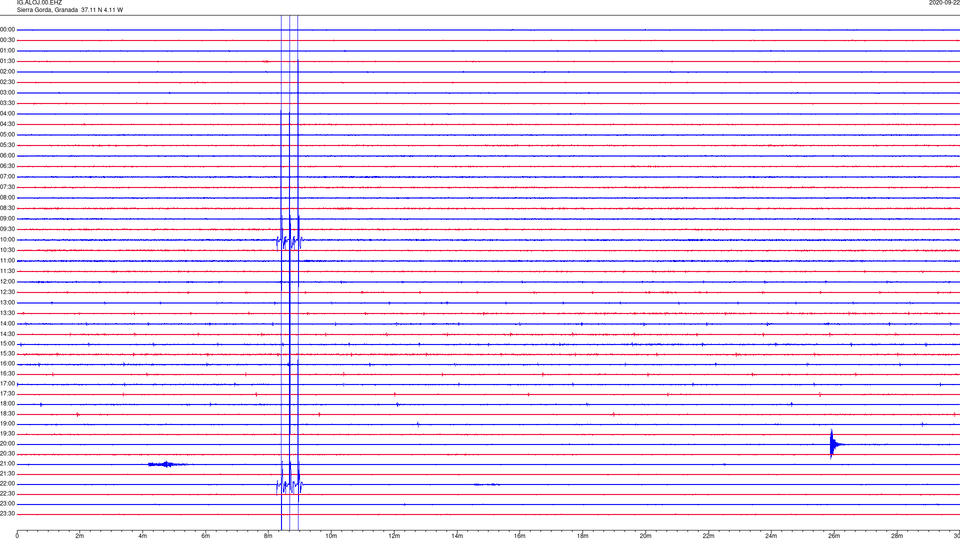Click the 4m axis tick label
The height and width of the screenshot is (540, 960).
point(143,536)
